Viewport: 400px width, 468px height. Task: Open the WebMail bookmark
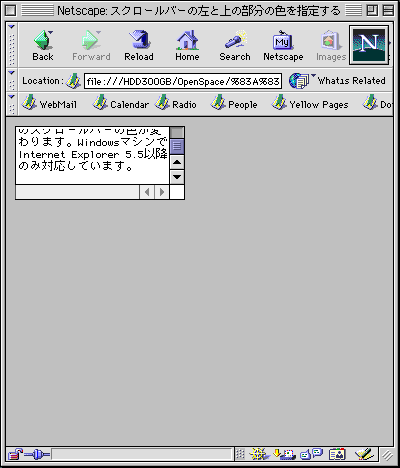click(49, 104)
